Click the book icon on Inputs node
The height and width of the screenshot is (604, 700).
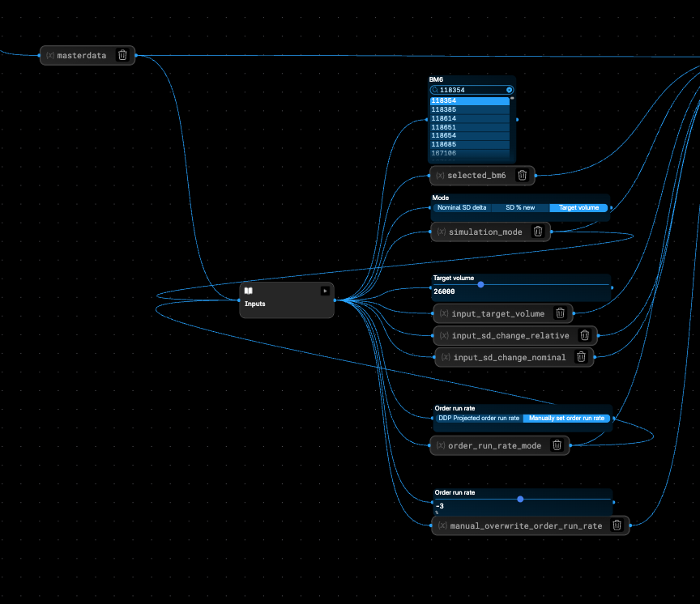tap(248, 291)
